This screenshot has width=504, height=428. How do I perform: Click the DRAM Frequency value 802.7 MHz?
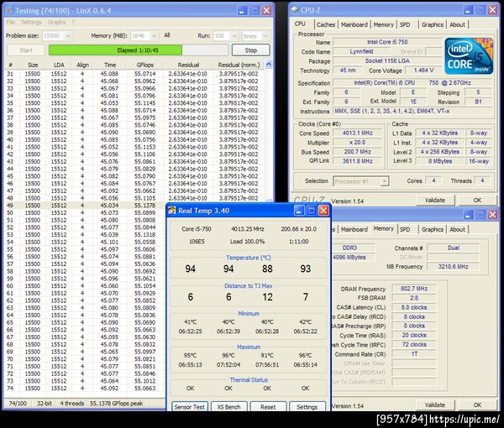(414, 289)
